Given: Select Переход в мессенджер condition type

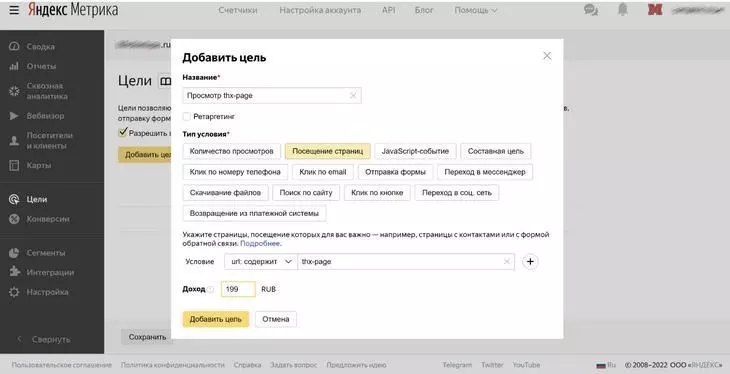Looking at the screenshot, I should pyautogui.click(x=485, y=172).
